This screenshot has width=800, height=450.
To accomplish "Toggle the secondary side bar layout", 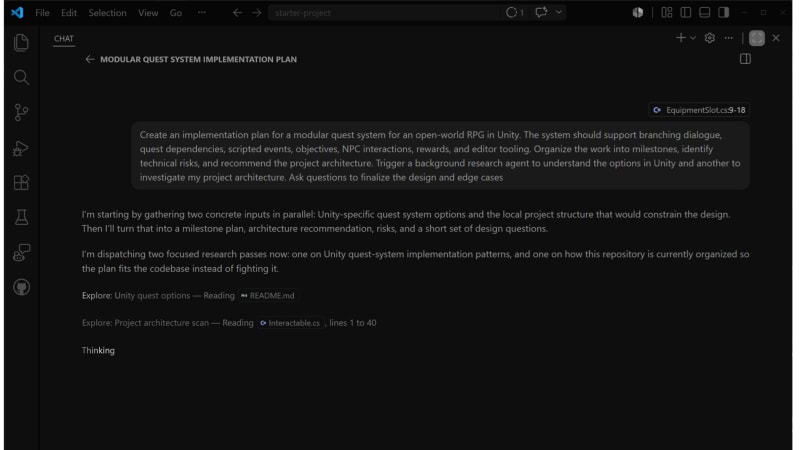I will click(x=723, y=12).
